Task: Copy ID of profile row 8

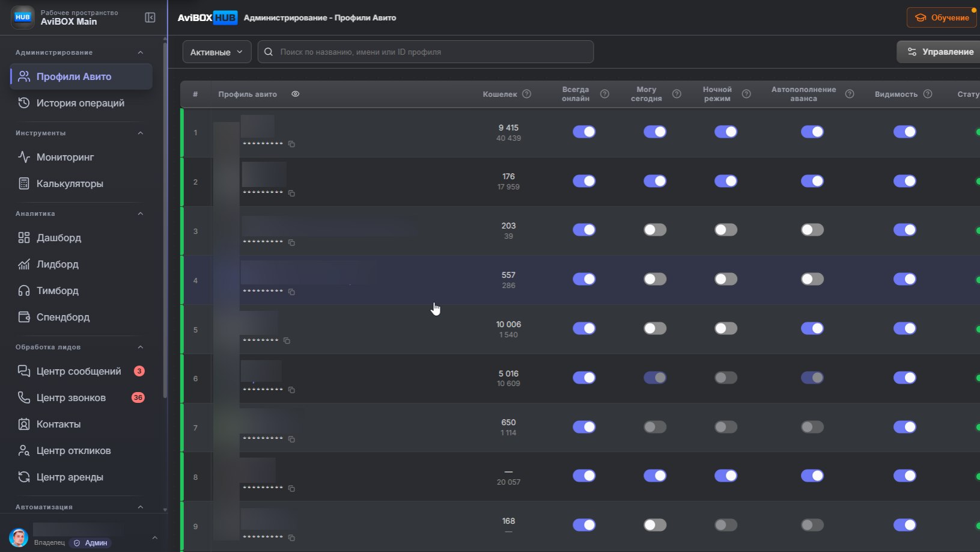Action: tap(291, 488)
